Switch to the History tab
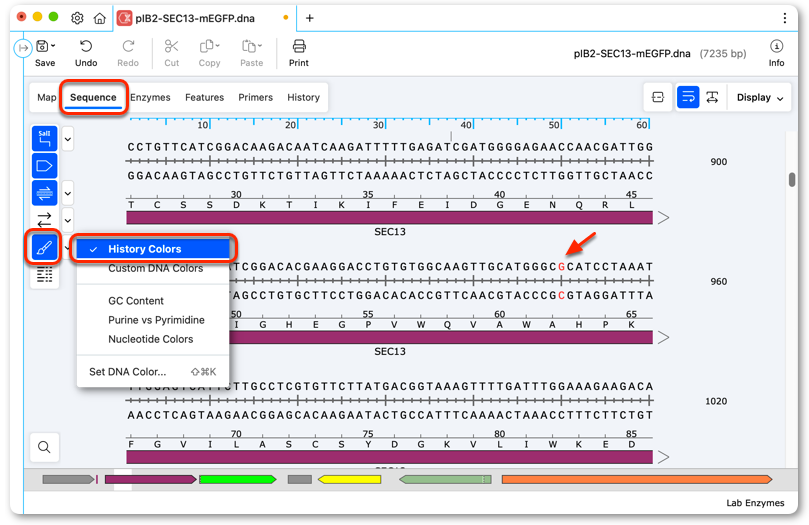This screenshot has height=525, width=809. (303, 97)
